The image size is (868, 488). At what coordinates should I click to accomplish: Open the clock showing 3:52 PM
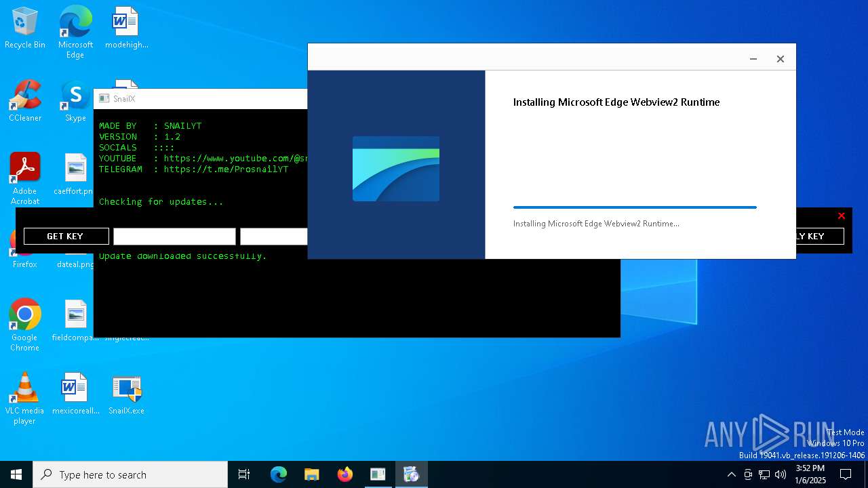[x=810, y=474]
